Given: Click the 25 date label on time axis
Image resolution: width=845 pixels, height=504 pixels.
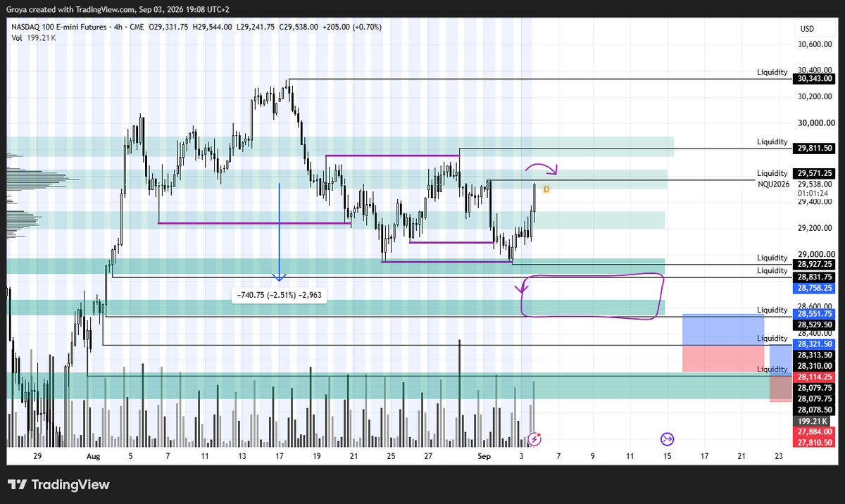Looking at the screenshot, I should (391, 457).
